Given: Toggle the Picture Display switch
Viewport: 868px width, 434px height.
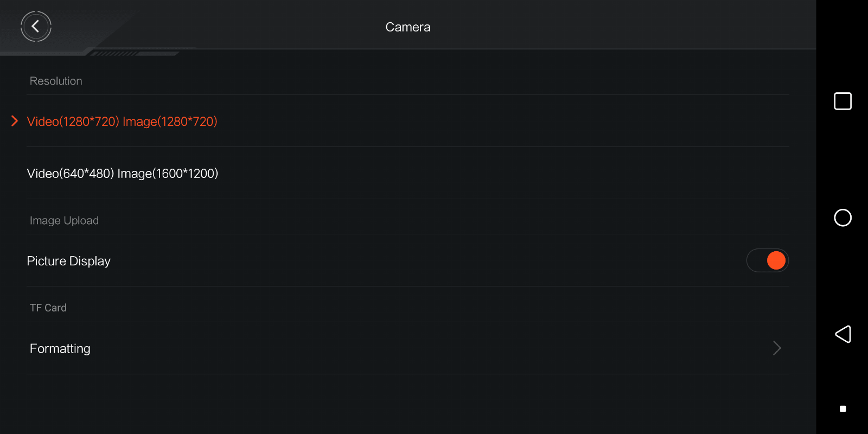Looking at the screenshot, I should click(767, 260).
